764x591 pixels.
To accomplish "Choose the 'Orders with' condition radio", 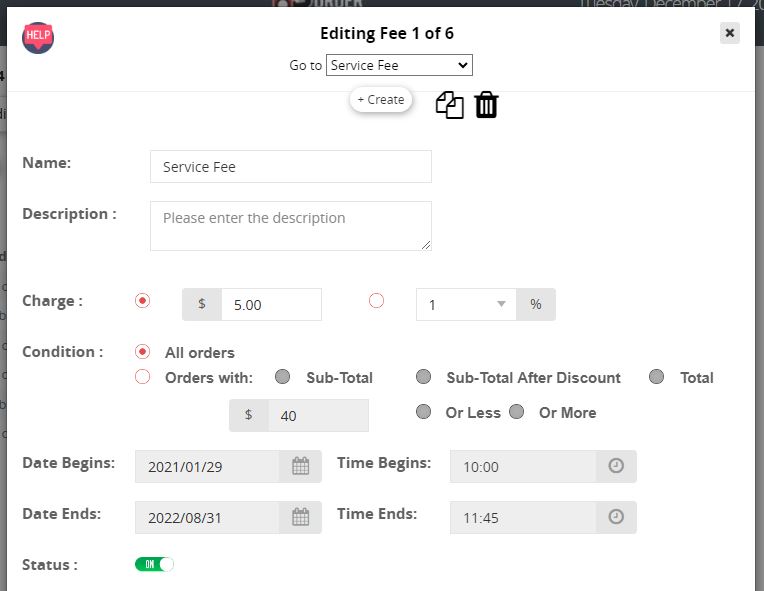I will [x=143, y=377].
